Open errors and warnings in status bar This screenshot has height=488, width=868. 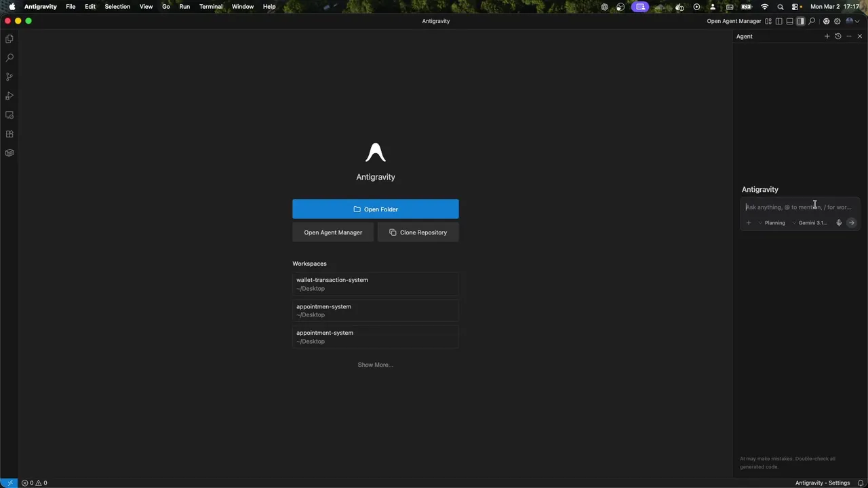click(x=35, y=483)
